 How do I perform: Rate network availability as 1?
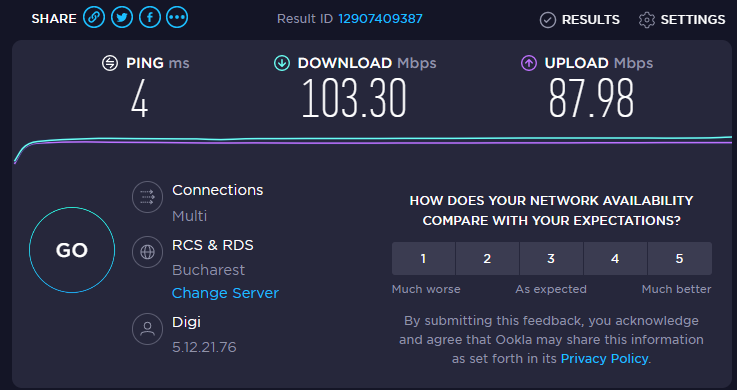[423, 258]
